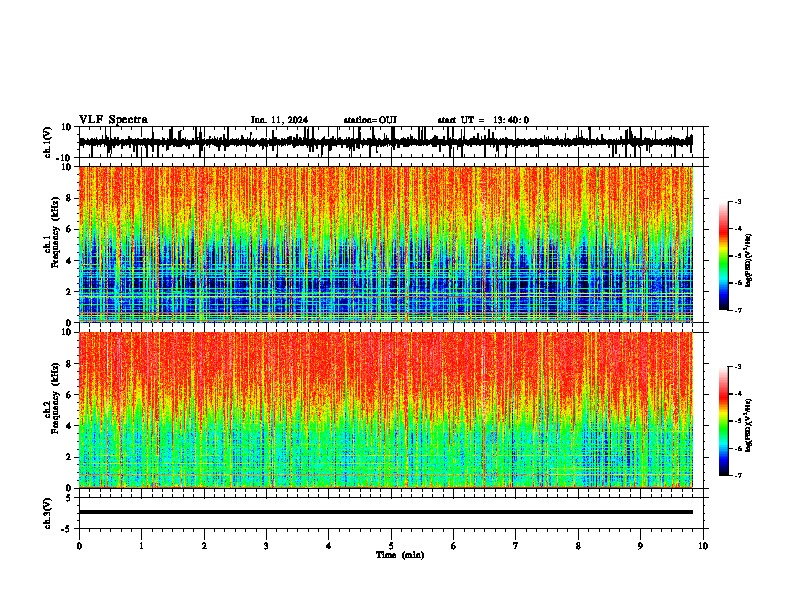Select the "start UT = 13:40:0" label
The width and height of the screenshot is (792, 612).
click(483, 120)
